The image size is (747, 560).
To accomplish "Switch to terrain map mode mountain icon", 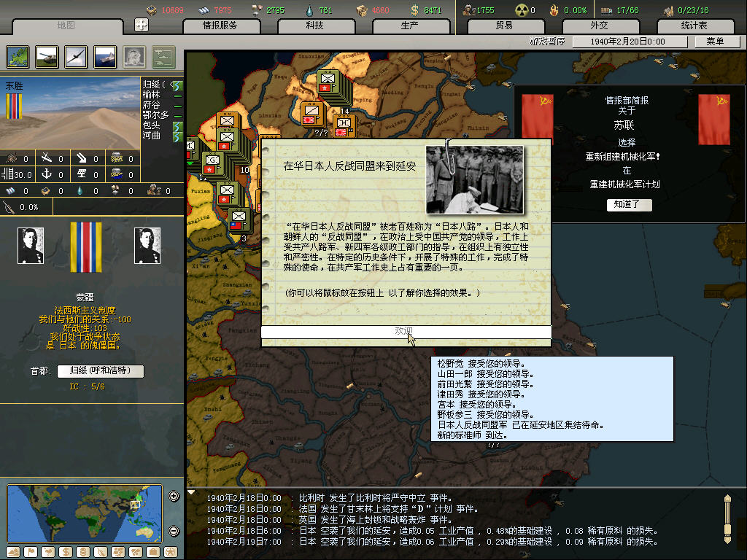I will (x=13, y=552).
